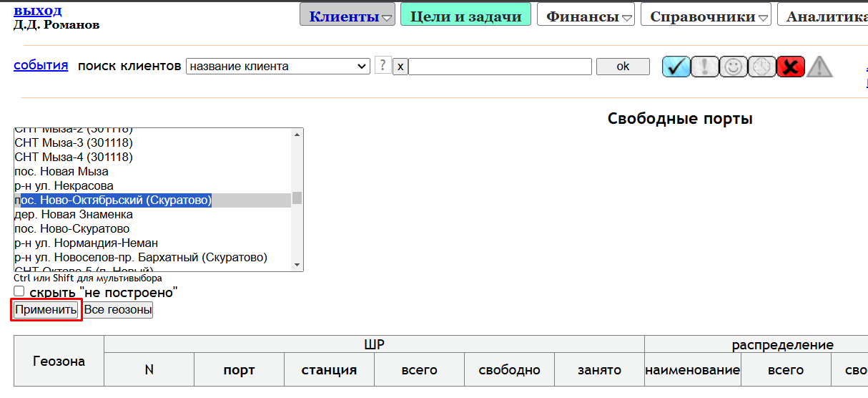Click the geozone list scrollbar up arrow

coord(297,134)
